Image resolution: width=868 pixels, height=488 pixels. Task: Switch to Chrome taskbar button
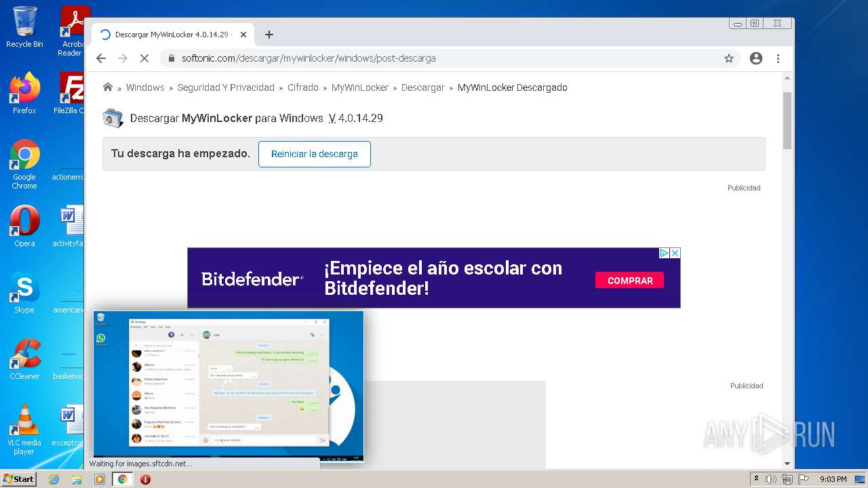122,479
